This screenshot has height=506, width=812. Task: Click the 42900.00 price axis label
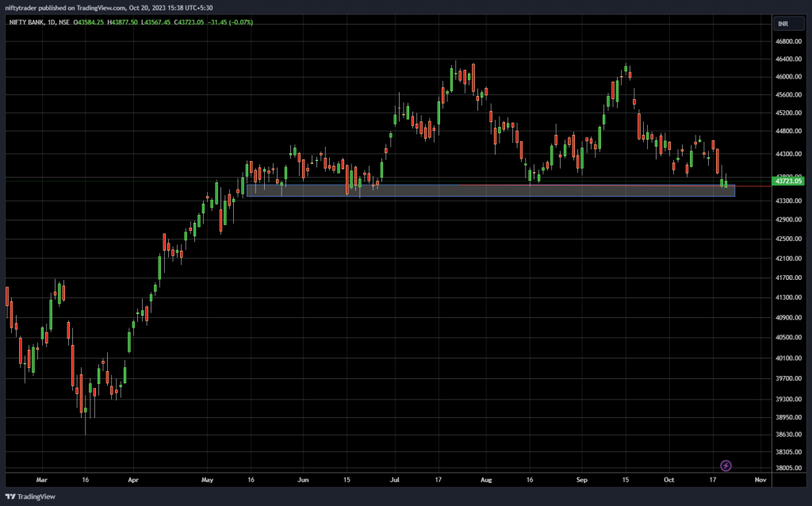[x=788, y=220]
